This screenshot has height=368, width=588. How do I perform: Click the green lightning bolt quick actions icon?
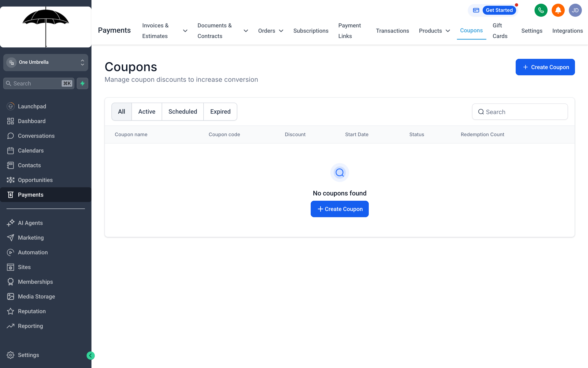pyautogui.click(x=82, y=83)
